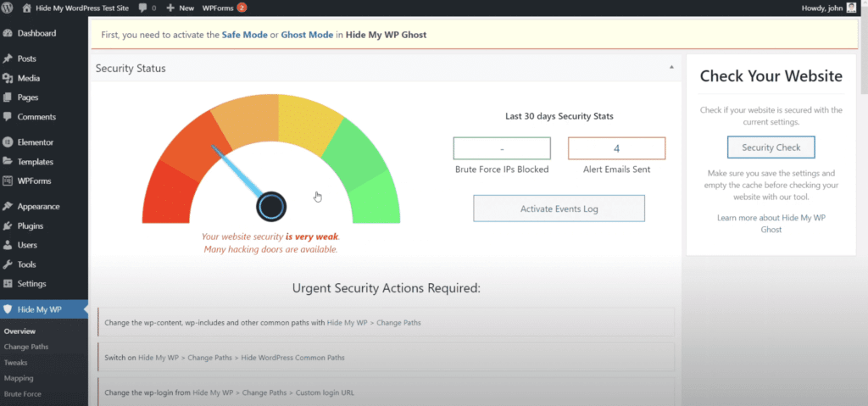The height and width of the screenshot is (406, 868).
Task: Open the Elementor icon in sidebar
Action: pos(8,142)
